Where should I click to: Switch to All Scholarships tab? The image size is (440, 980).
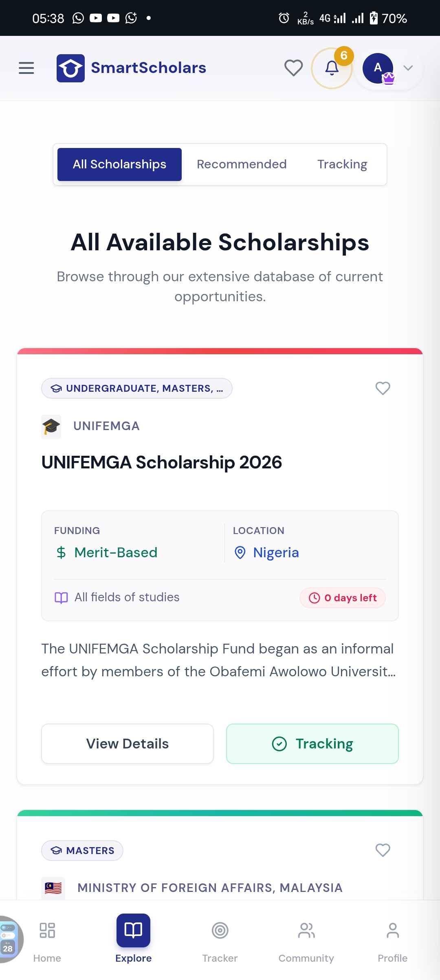(x=119, y=164)
